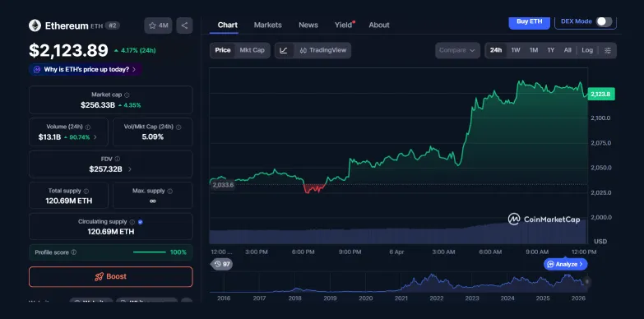Viewport: 644px width, 319px height.
Task: Add Ethereum to watchlist with star button
Action: click(x=158, y=25)
